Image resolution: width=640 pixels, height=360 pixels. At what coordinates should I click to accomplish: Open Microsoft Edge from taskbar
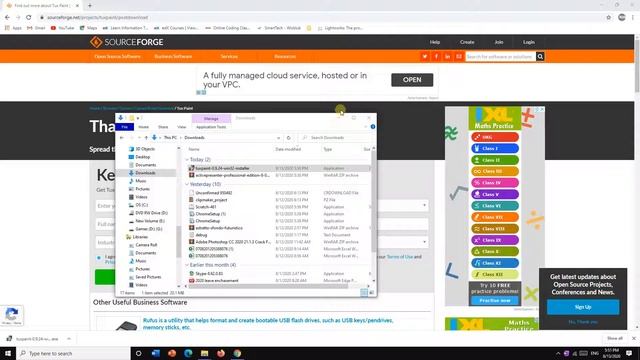(x=188, y=353)
